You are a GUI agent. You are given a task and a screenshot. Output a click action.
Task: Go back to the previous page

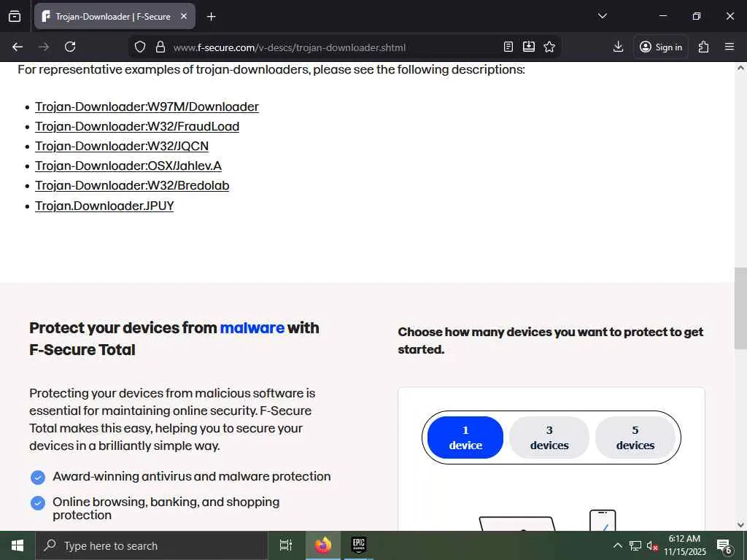[x=18, y=47]
